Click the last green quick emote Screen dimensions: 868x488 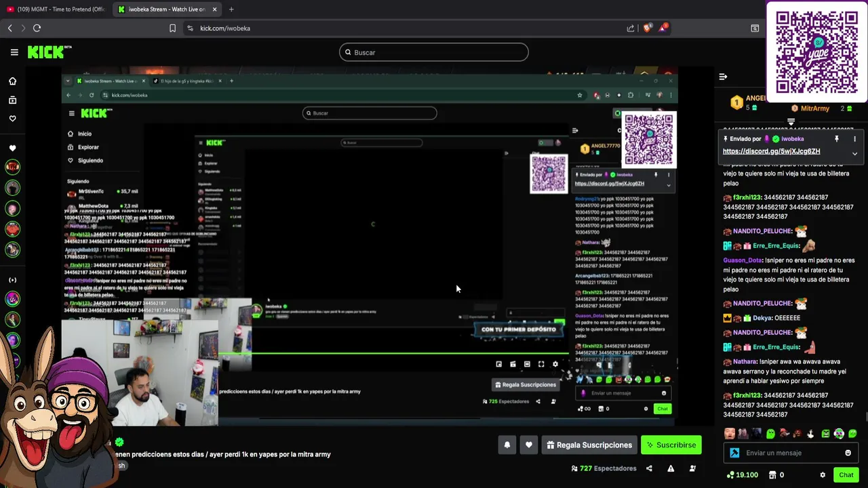pos(852,434)
